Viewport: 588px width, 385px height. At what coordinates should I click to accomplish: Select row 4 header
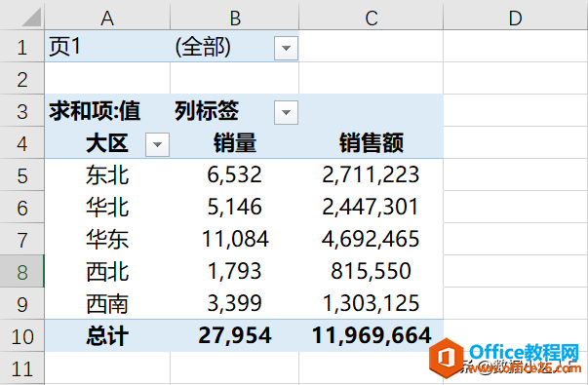click(x=22, y=143)
